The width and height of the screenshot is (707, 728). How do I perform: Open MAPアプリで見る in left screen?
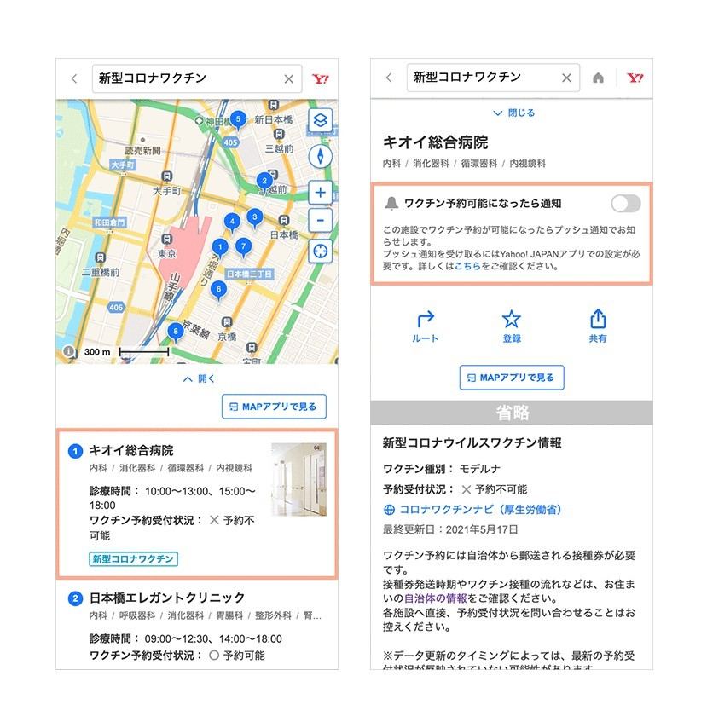pyautogui.click(x=274, y=407)
